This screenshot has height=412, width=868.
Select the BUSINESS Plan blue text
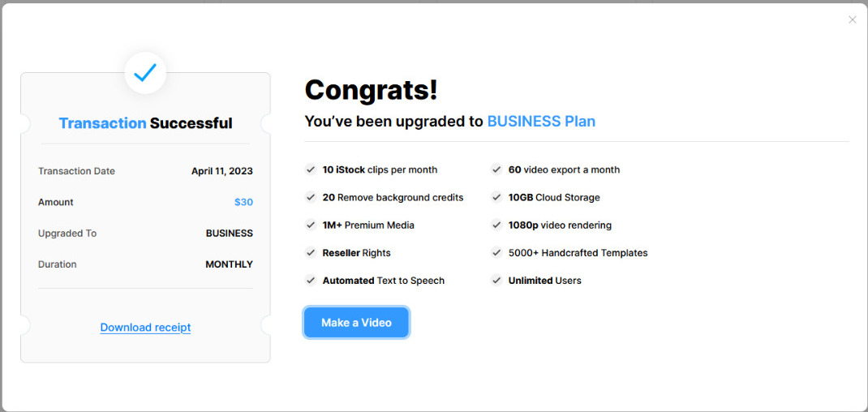541,122
